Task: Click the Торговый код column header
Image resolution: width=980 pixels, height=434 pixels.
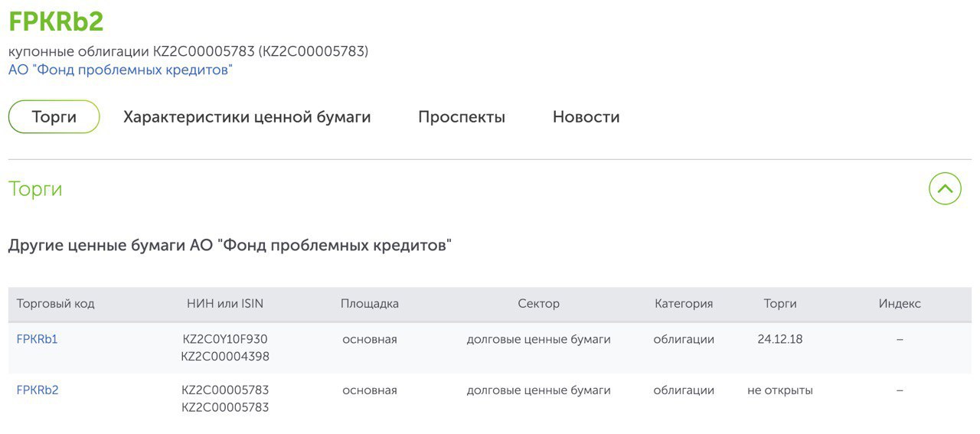Action: (56, 304)
